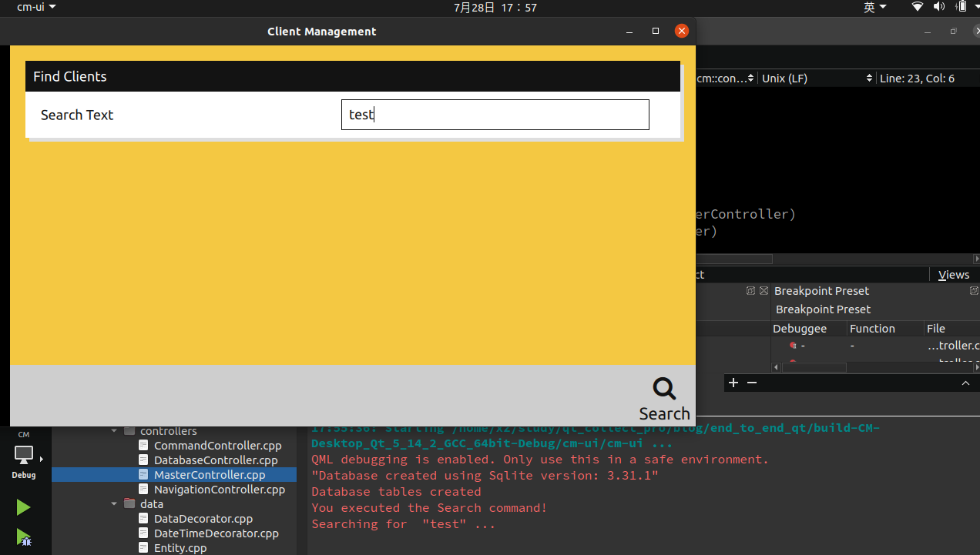The width and height of the screenshot is (980, 555).
Task: Select the data folder icon
Action: [129, 504]
